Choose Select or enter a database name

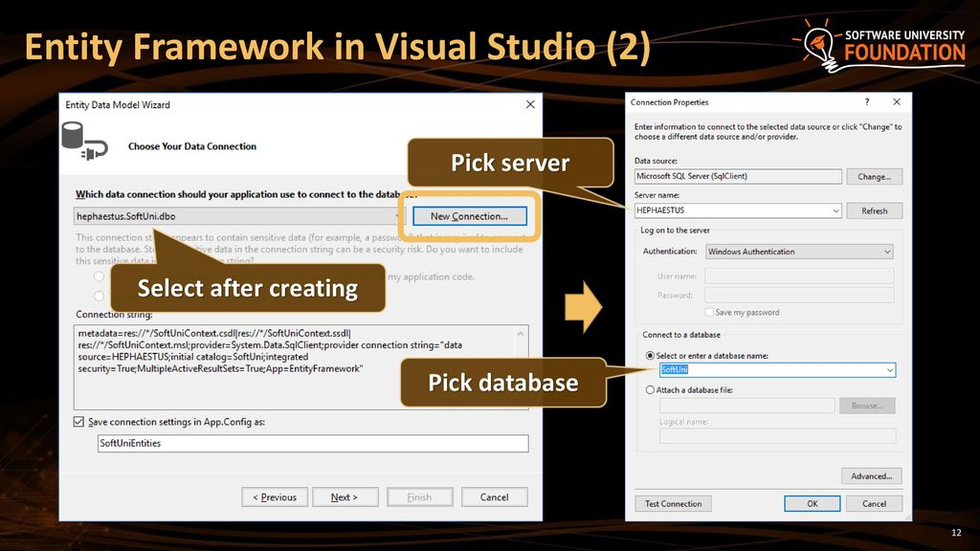pos(650,356)
